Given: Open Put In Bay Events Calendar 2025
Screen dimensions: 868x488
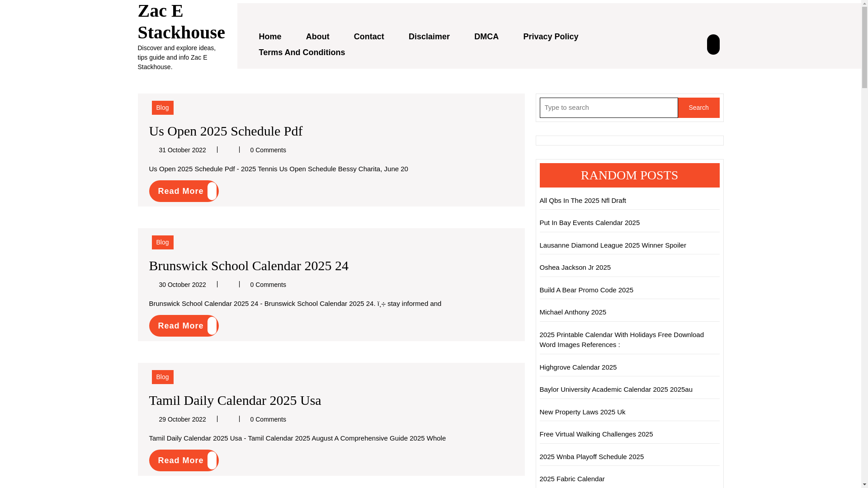Looking at the screenshot, I should coord(590,222).
